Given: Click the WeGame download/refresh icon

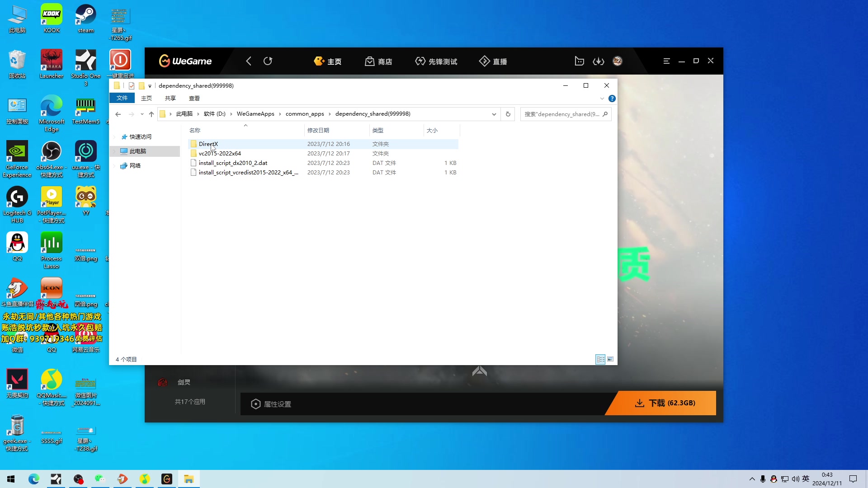Looking at the screenshot, I should point(599,61).
